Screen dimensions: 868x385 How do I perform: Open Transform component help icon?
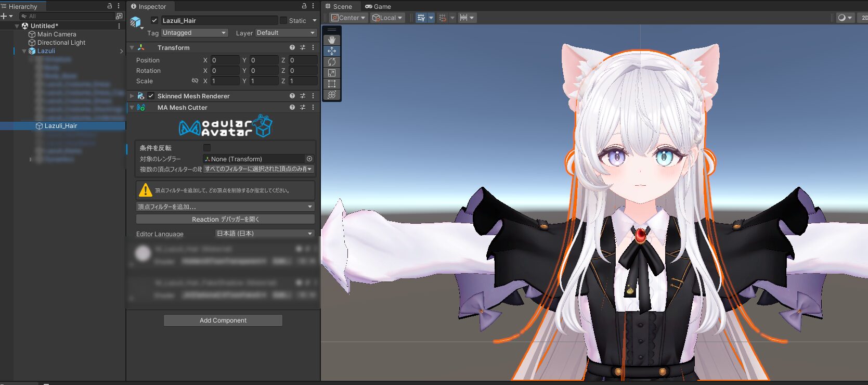pyautogui.click(x=292, y=47)
